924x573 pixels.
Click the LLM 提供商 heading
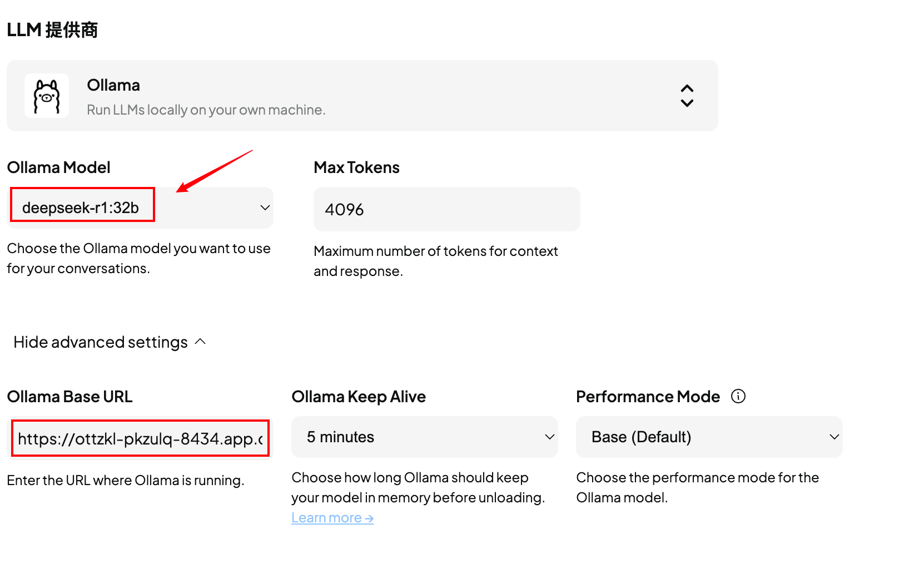point(52,30)
